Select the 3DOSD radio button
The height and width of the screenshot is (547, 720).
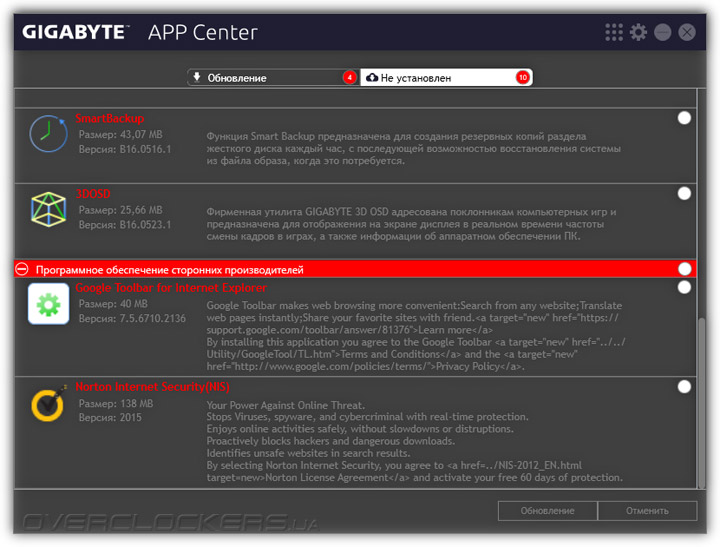click(684, 193)
